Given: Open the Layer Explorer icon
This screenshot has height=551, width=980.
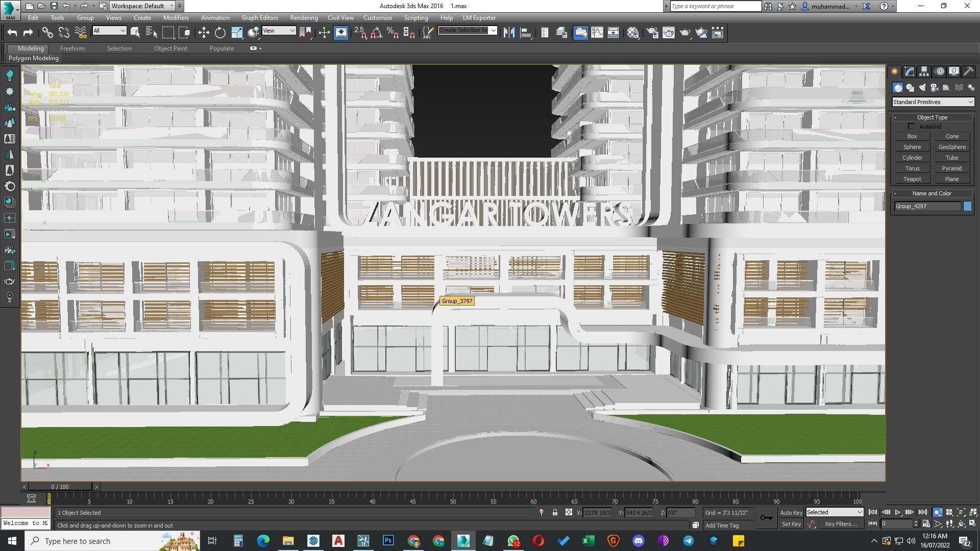Looking at the screenshot, I should point(561,33).
